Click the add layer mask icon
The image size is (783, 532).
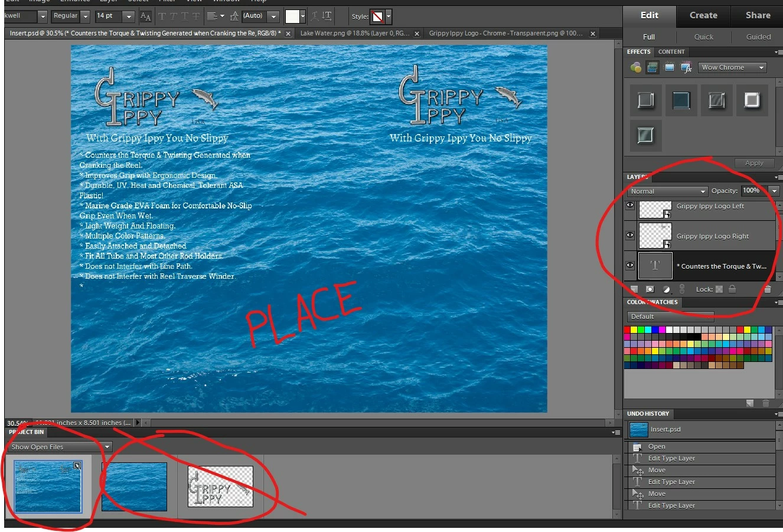point(650,289)
